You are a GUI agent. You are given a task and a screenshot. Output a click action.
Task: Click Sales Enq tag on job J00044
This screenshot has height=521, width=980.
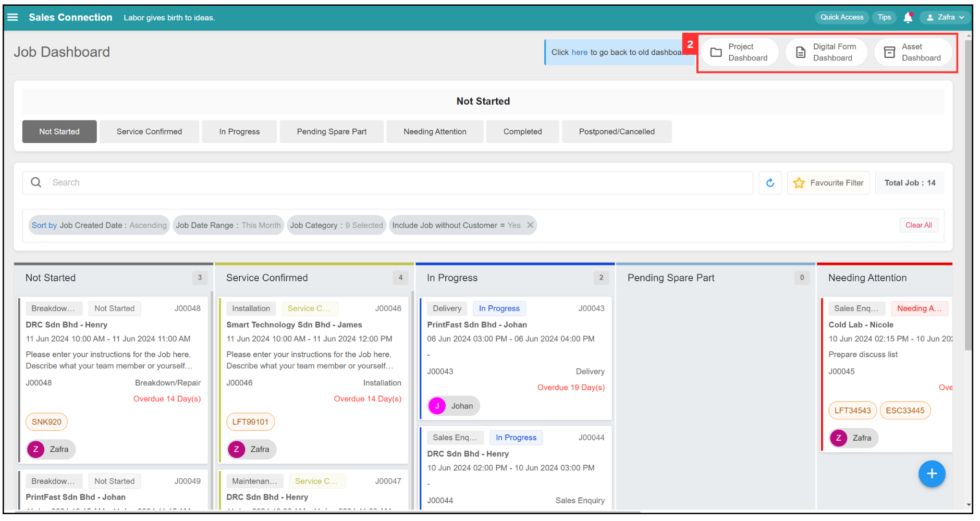click(x=455, y=438)
